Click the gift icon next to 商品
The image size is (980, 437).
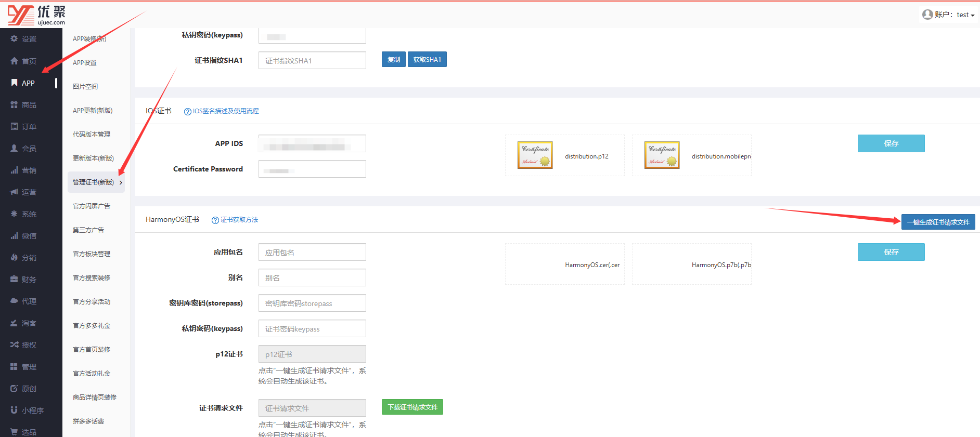14,104
